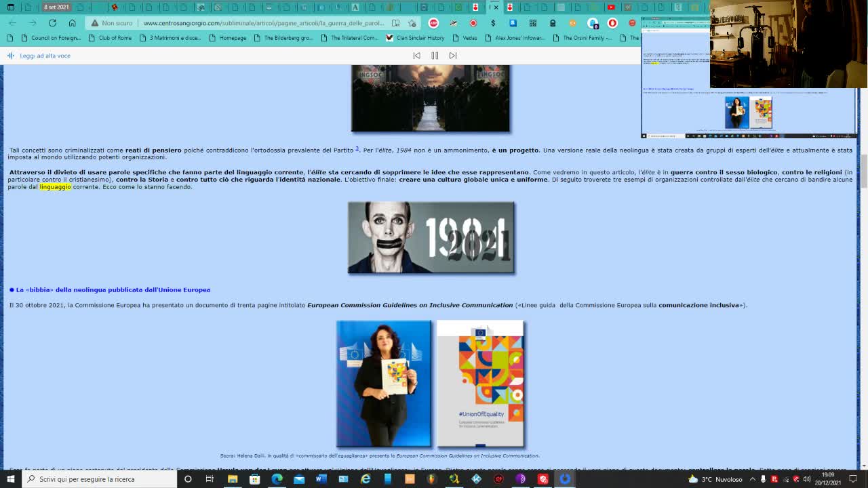The height and width of the screenshot is (488, 868).
Task: Open Task View in taskbar
Action: pyautogui.click(x=210, y=479)
